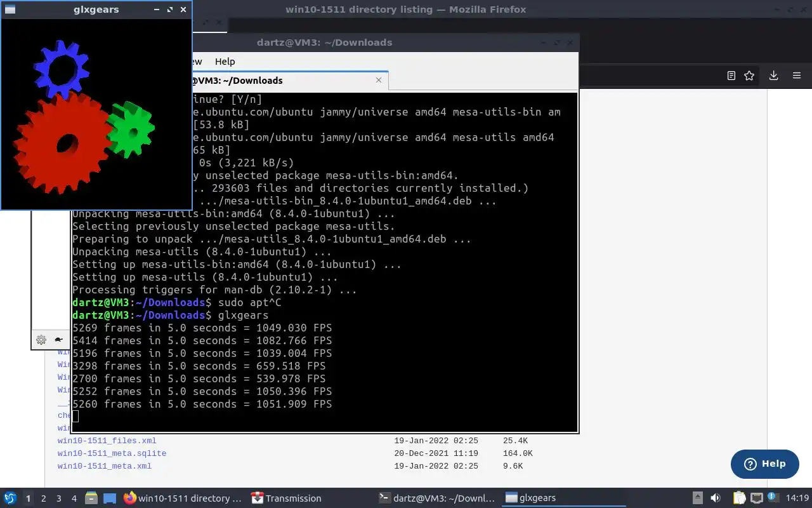
Task: Open the network connection tray icon
Action: [757, 498]
